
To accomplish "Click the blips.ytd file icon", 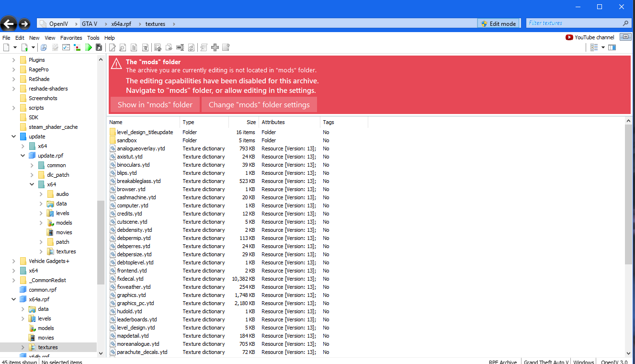I will pos(113,173).
